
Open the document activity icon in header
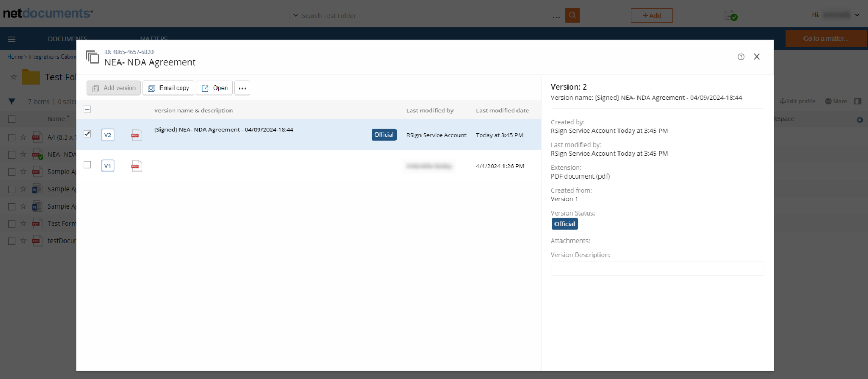731,15
